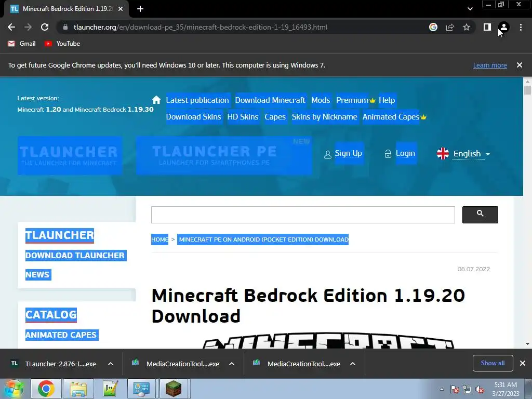Click the UK flag language icon
The image size is (532, 399).
443,153
